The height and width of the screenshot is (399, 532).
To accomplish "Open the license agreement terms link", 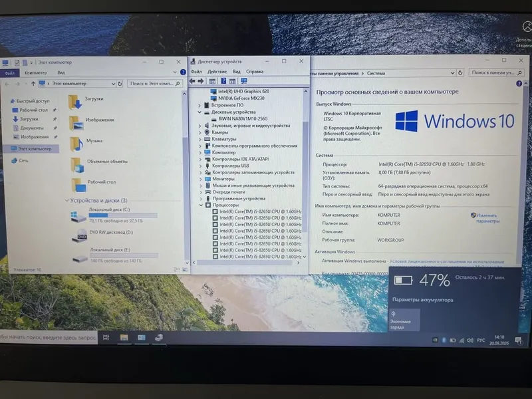I will click(x=447, y=261).
